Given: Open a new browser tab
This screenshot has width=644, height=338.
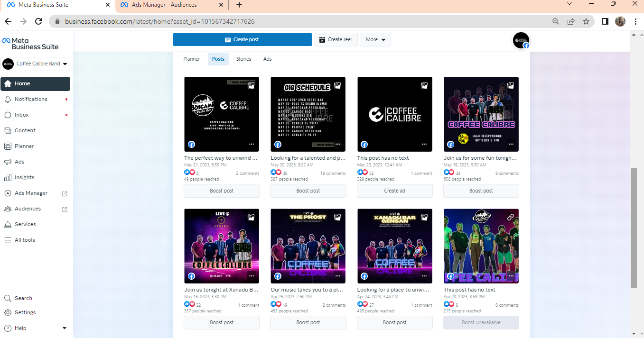Looking at the screenshot, I should point(239,5).
